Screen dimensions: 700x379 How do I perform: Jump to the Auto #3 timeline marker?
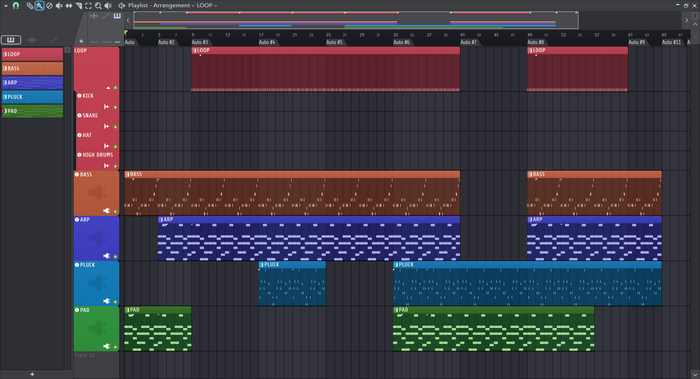[201, 42]
